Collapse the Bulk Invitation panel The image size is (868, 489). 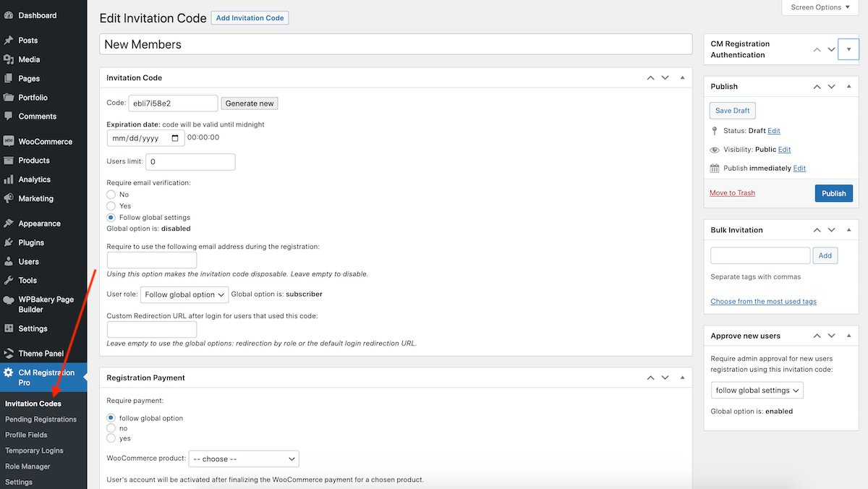pyautogui.click(x=848, y=230)
